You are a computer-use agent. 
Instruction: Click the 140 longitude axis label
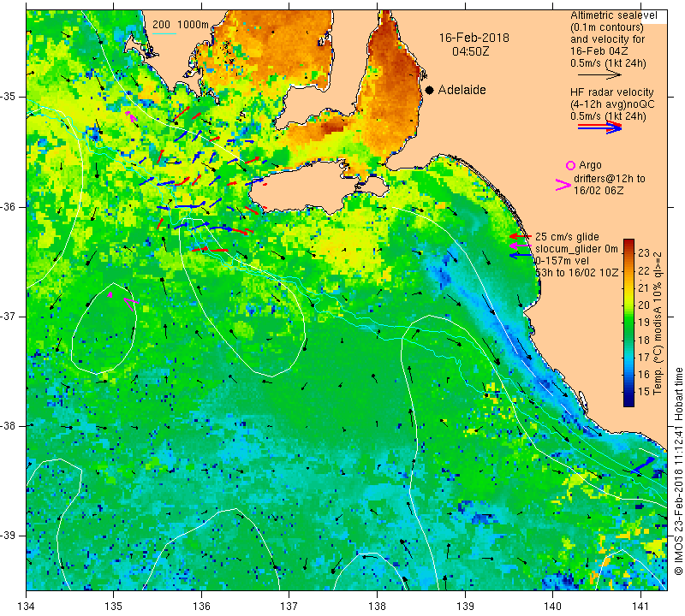[552, 607]
